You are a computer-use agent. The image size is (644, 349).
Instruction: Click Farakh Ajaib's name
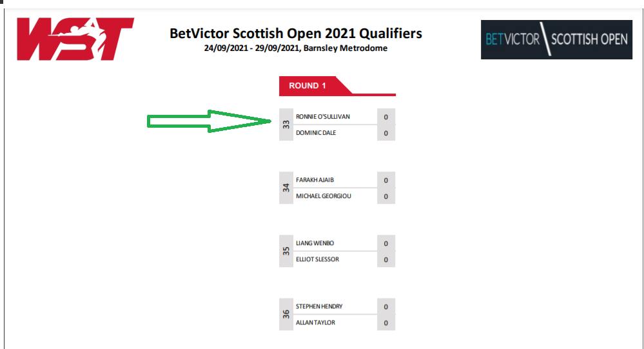click(315, 180)
